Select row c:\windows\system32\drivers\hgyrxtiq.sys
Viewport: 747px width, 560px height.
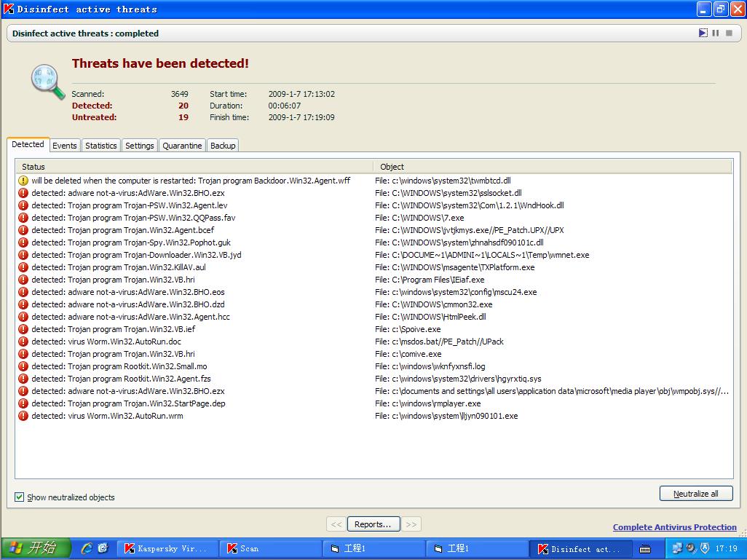point(374,379)
